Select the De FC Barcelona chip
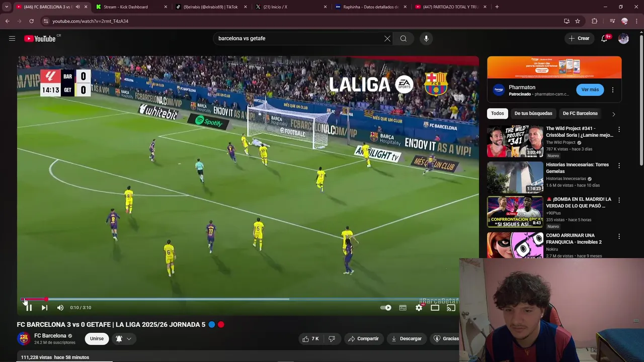This screenshot has height=362, width=644. [x=580, y=114]
